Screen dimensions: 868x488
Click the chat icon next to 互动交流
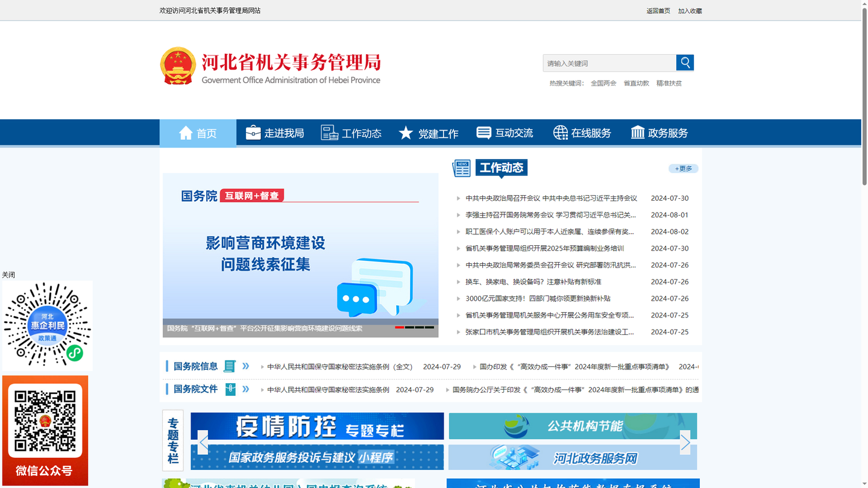483,133
